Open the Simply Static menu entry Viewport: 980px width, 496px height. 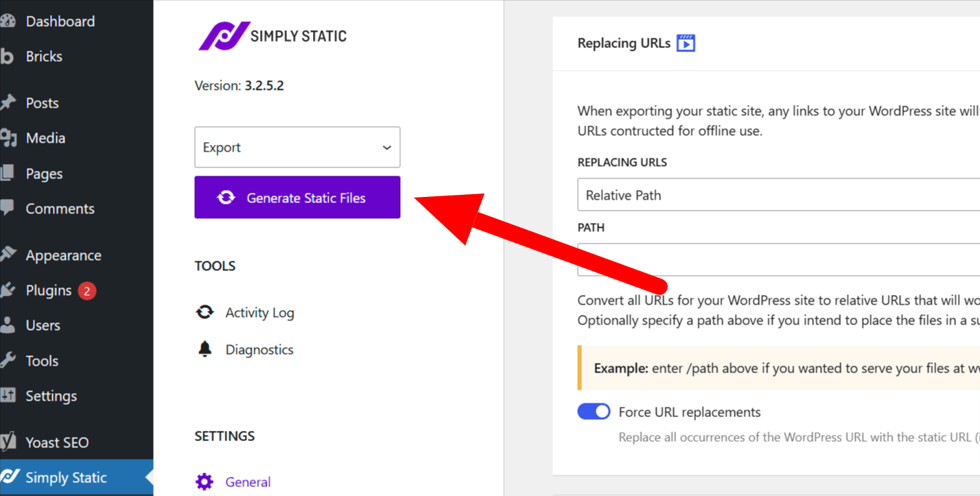click(x=66, y=477)
